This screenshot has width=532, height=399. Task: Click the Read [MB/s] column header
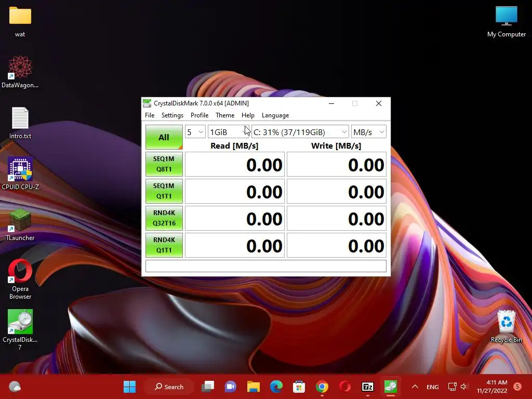coord(234,146)
